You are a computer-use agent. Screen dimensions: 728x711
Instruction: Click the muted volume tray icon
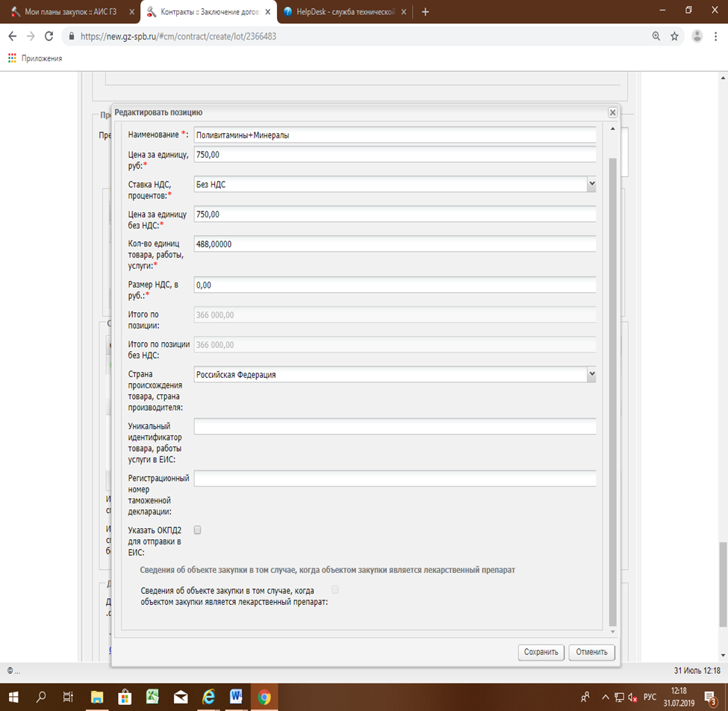pyautogui.click(x=632, y=697)
